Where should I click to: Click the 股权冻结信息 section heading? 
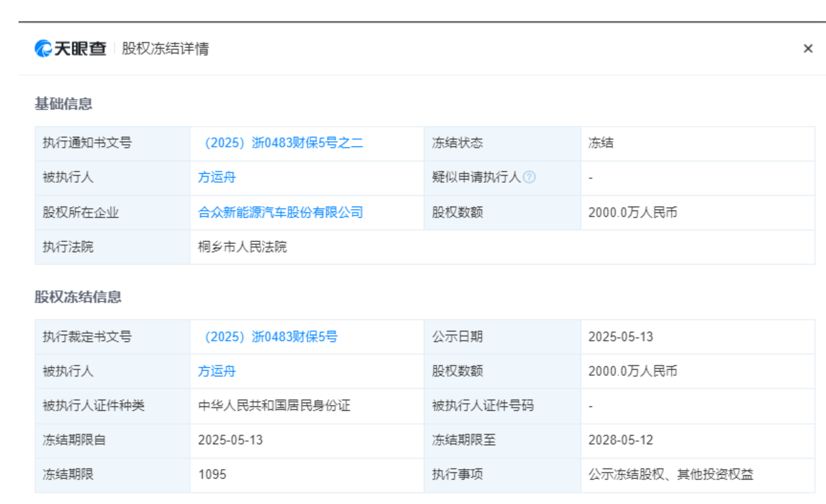[x=78, y=297]
